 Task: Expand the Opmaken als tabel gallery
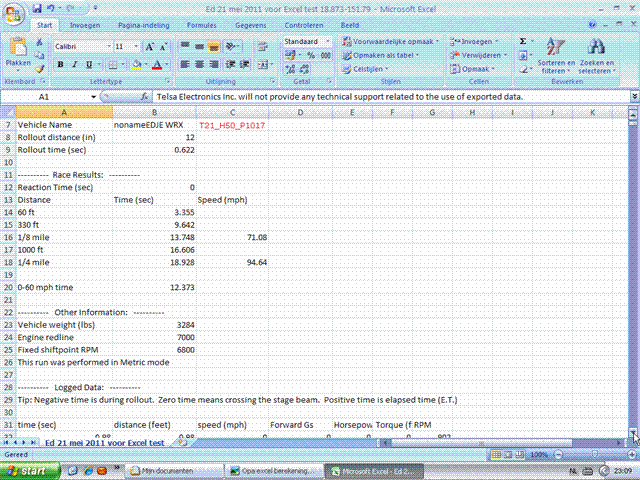pos(381,55)
